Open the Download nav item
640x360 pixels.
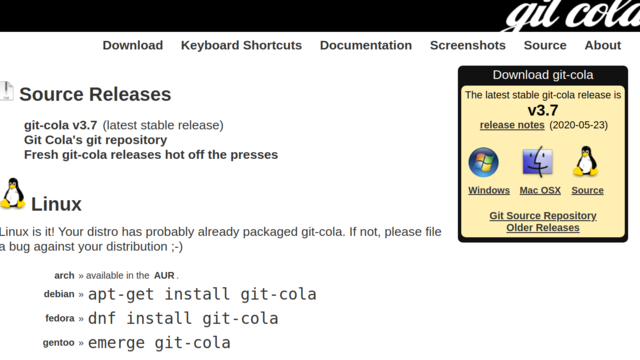pos(133,45)
